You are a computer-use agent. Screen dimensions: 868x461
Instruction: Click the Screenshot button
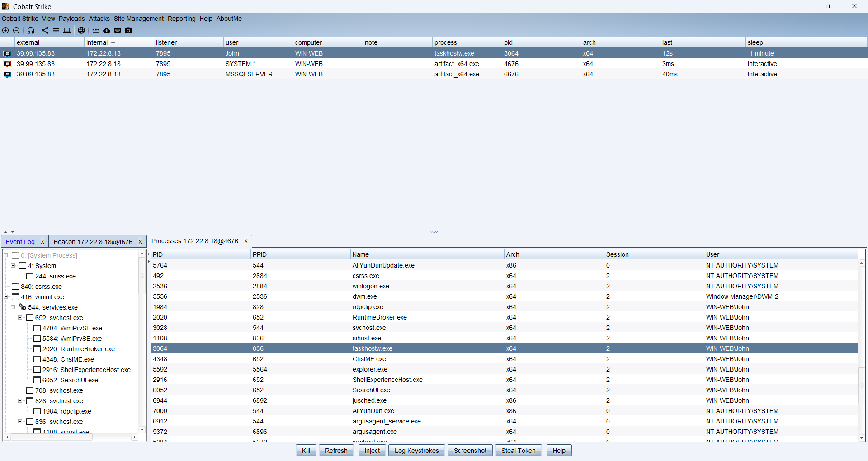pos(470,451)
